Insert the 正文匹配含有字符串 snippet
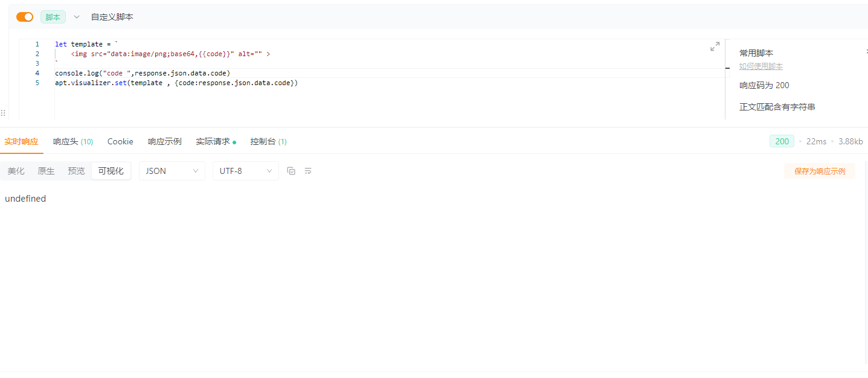 [x=777, y=107]
